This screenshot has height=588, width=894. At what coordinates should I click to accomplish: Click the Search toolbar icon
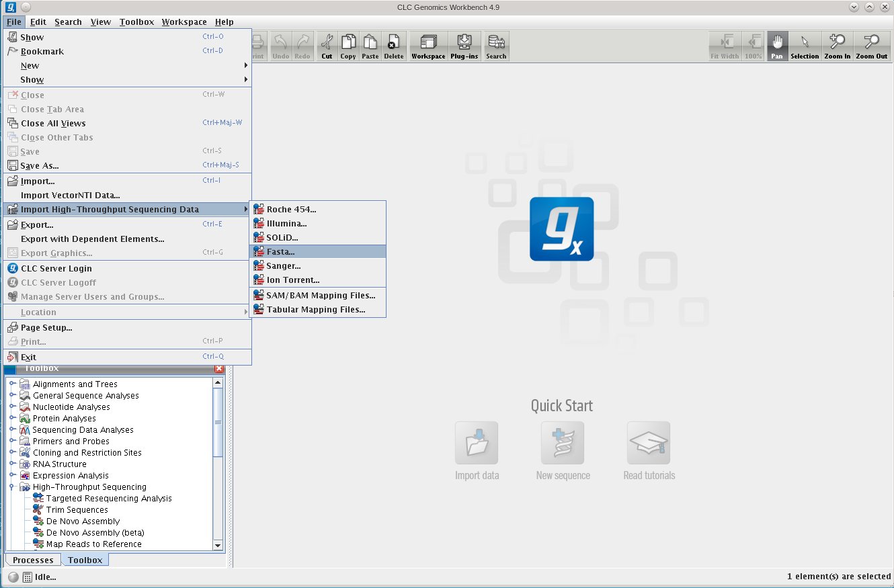point(496,46)
